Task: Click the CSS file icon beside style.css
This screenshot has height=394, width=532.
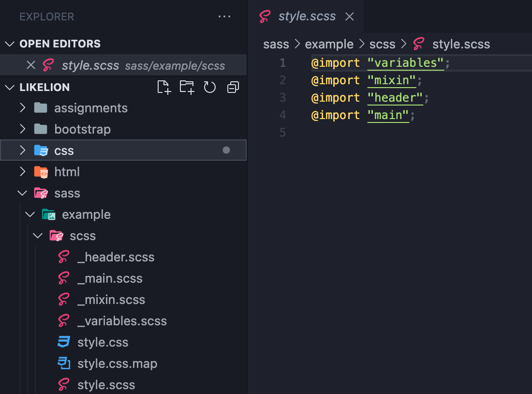Action: coord(63,342)
